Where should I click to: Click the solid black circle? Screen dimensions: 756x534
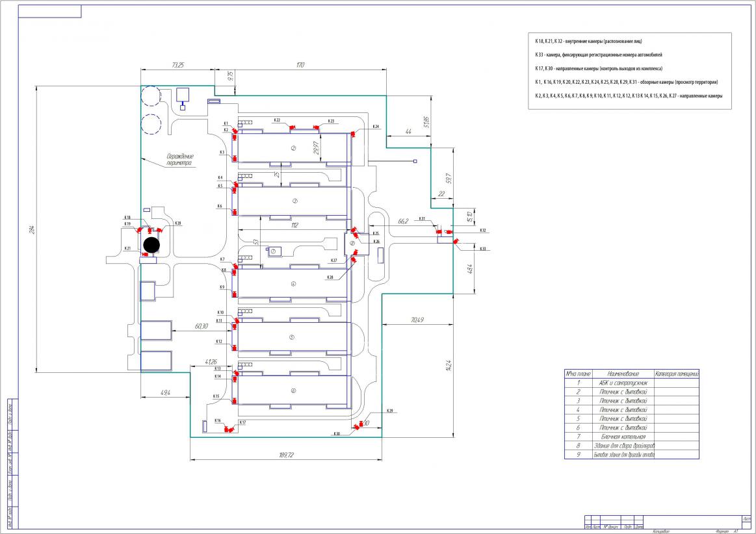click(x=151, y=244)
